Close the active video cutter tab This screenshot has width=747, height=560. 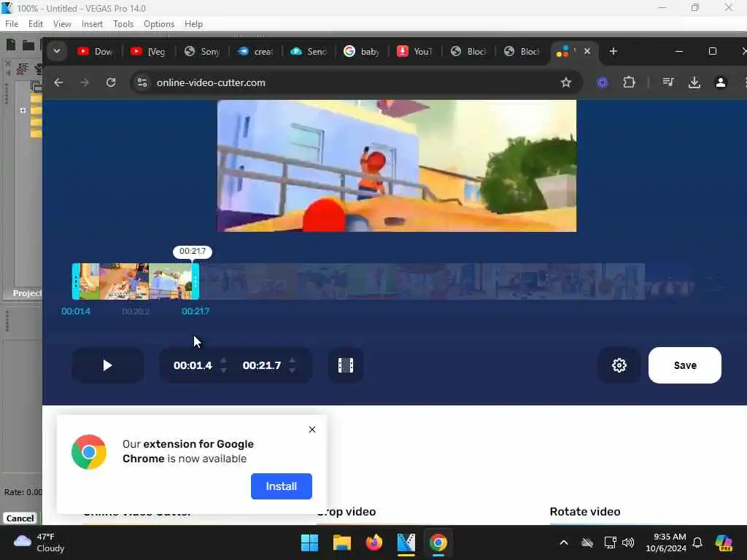[x=587, y=51]
